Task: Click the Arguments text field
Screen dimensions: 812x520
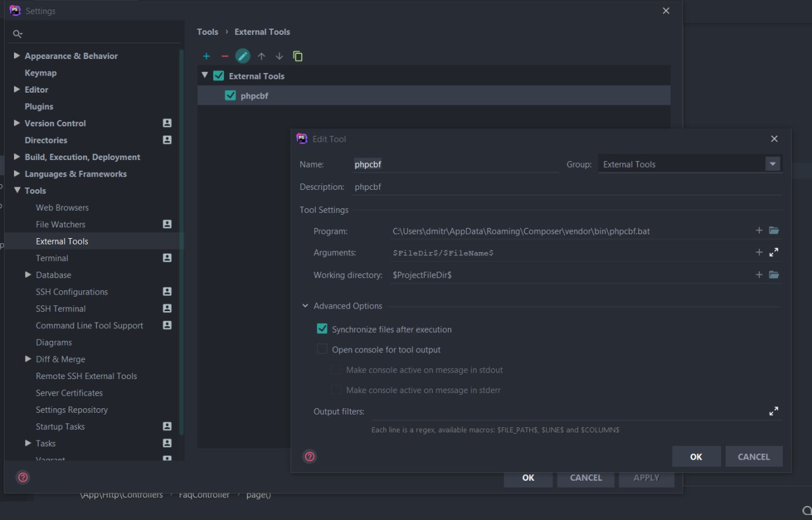Action: coord(571,253)
